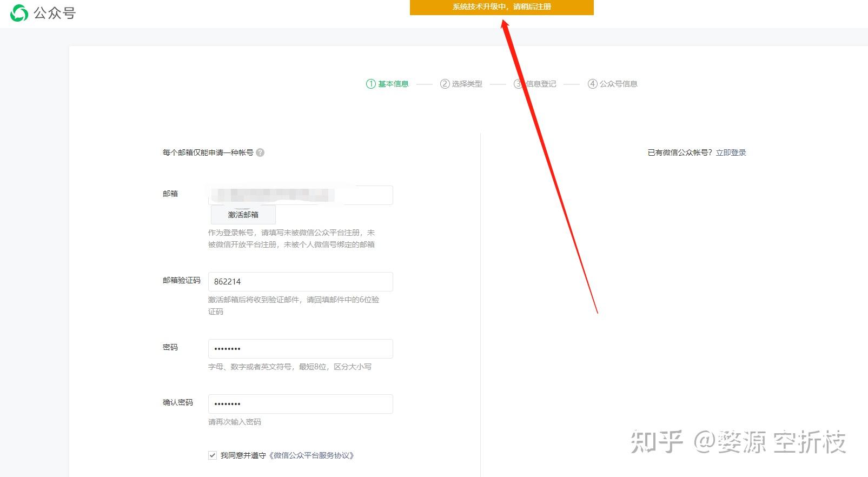The image size is (868, 477).
Task: Click the 信息登记 step label
Action: [541, 84]
